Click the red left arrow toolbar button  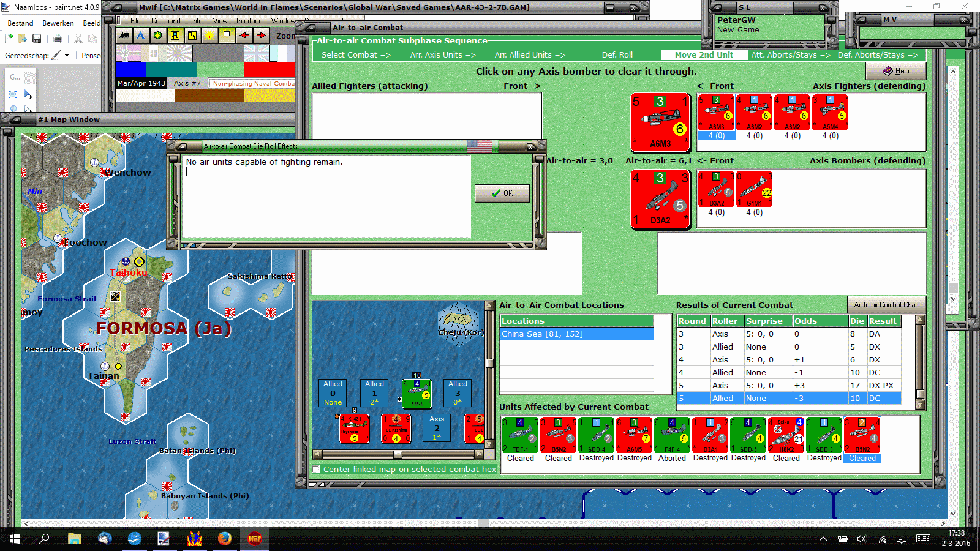point(244,36)
